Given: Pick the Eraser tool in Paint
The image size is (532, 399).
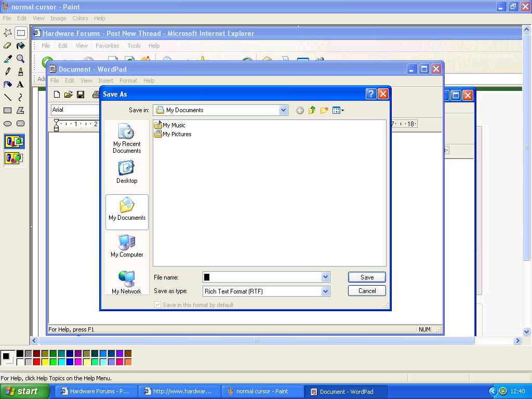Looking at the screenshot, I should point(7,46).
